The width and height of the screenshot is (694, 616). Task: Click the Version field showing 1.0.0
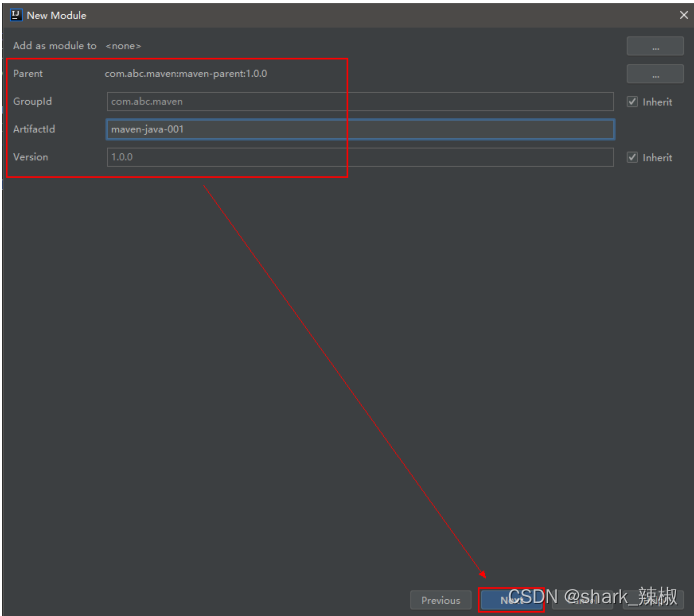(x=359, y=157)
